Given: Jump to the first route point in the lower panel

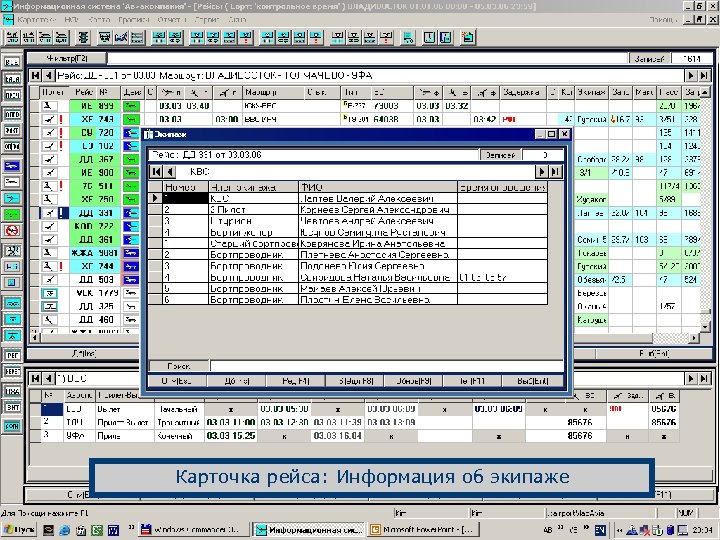Looking at the screenshot, I should tap(35, 378).
